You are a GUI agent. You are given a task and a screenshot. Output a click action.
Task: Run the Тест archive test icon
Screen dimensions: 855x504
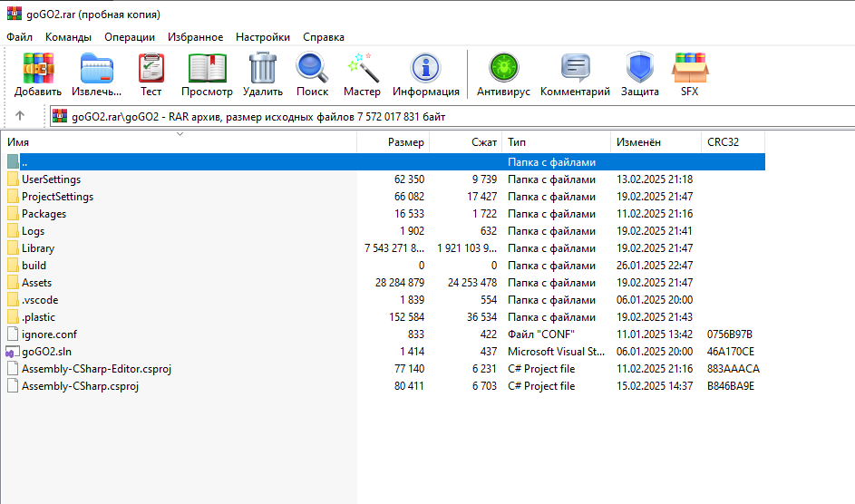pyautogui.click(x=151, y=69)
